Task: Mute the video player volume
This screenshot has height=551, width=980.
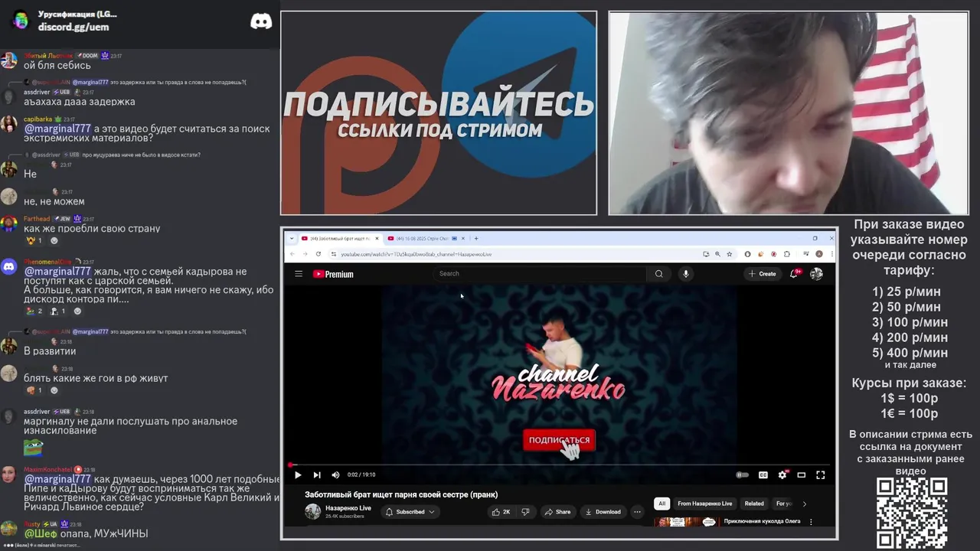Action: [x=335, y=475]
